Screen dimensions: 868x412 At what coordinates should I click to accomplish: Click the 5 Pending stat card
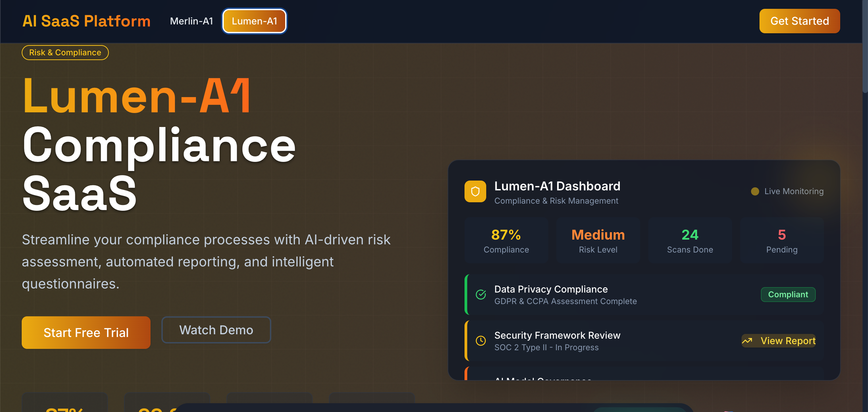782,240
